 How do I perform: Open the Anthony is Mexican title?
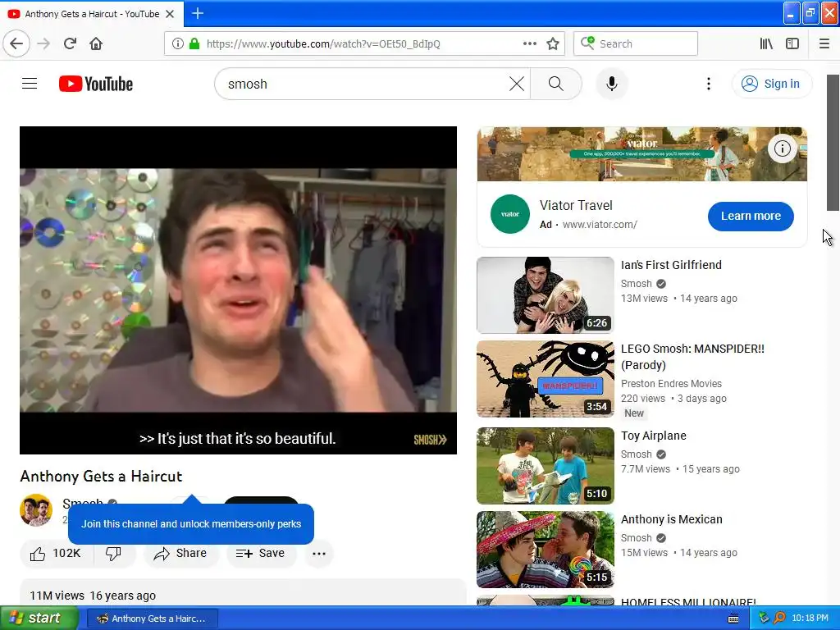(672, 519)
